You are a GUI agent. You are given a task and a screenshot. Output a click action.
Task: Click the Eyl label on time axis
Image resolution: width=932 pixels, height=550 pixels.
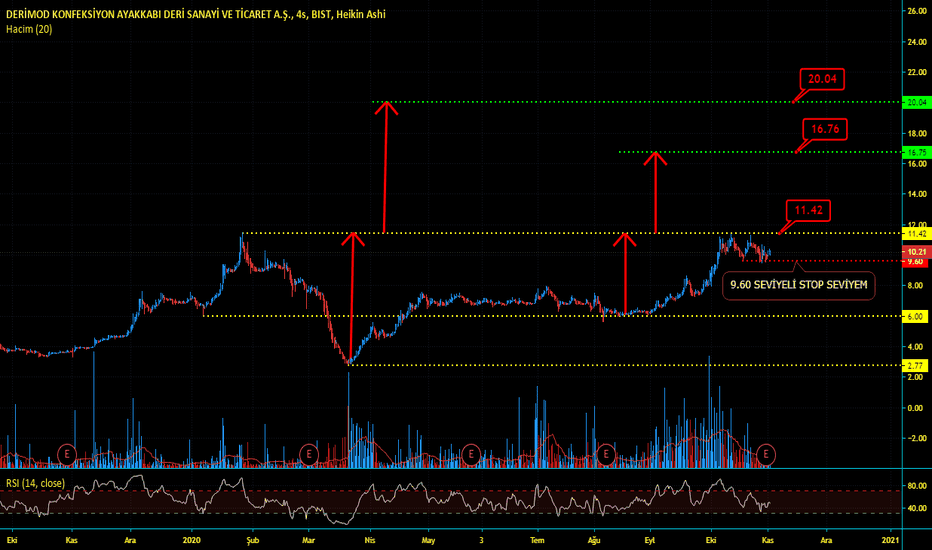650,540
